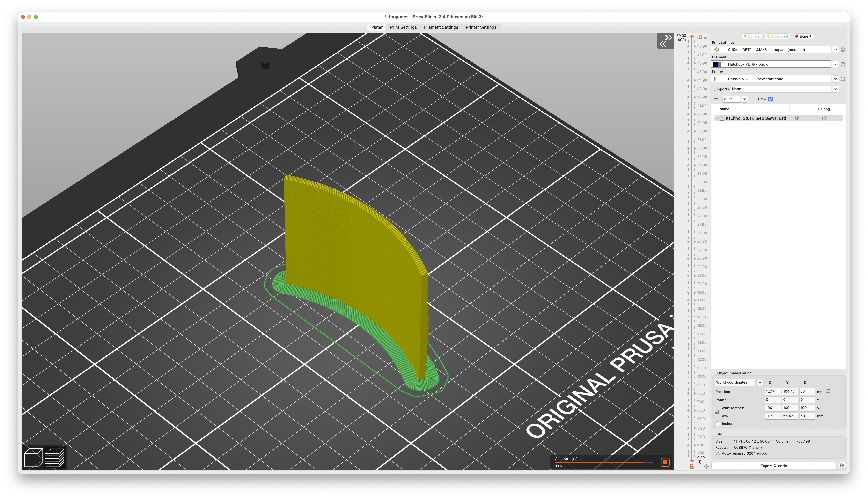The width and height of the screenshot is (868, 498).
Task: Open the print settings gear icon
Action: (843, 49)
